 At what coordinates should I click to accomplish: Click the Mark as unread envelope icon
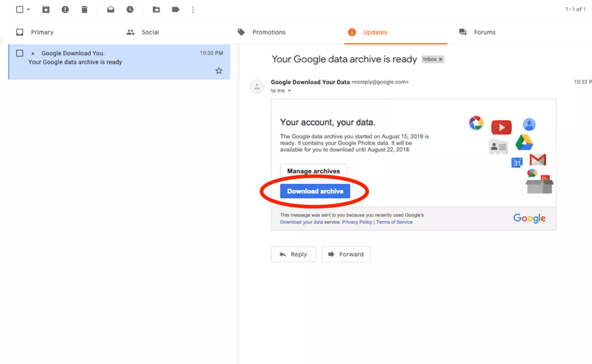coord(110,9)
